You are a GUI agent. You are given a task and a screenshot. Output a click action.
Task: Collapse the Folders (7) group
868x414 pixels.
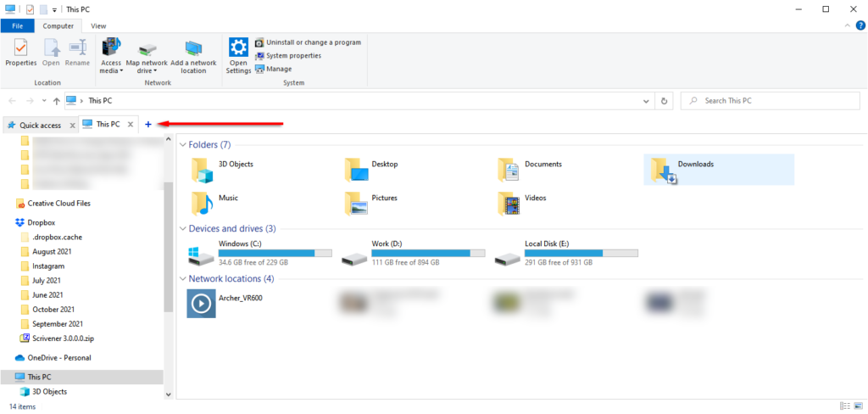pos(183,145)
